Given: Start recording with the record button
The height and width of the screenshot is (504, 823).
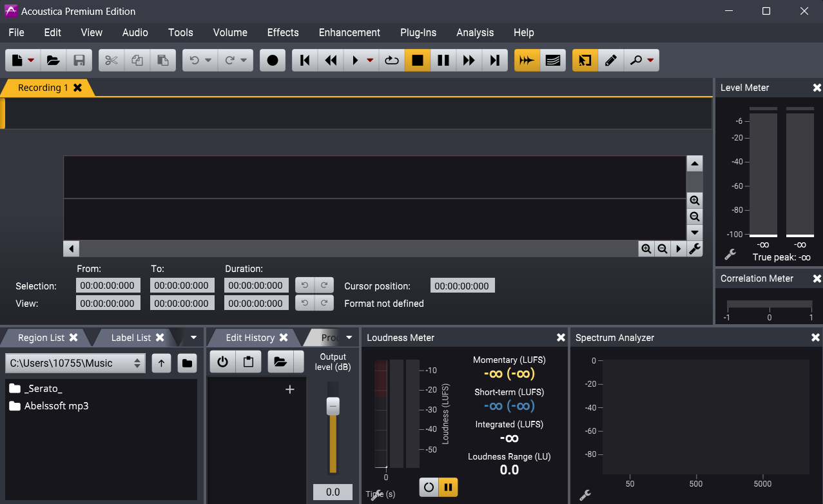Looking at the screenshot, I should [273, 61].
